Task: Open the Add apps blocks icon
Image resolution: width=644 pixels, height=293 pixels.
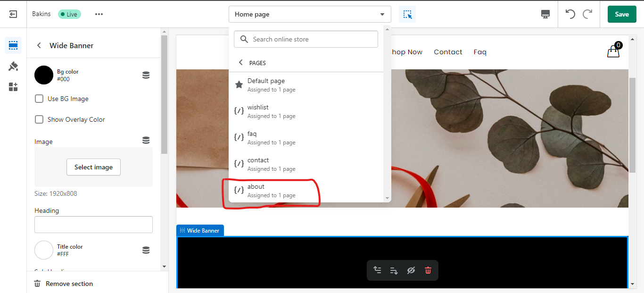Action: (13, 87)
